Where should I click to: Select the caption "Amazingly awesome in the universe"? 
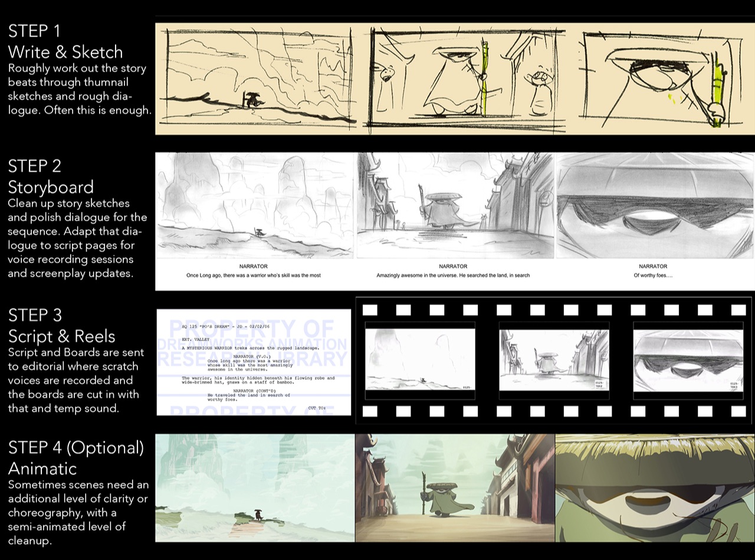453,276
